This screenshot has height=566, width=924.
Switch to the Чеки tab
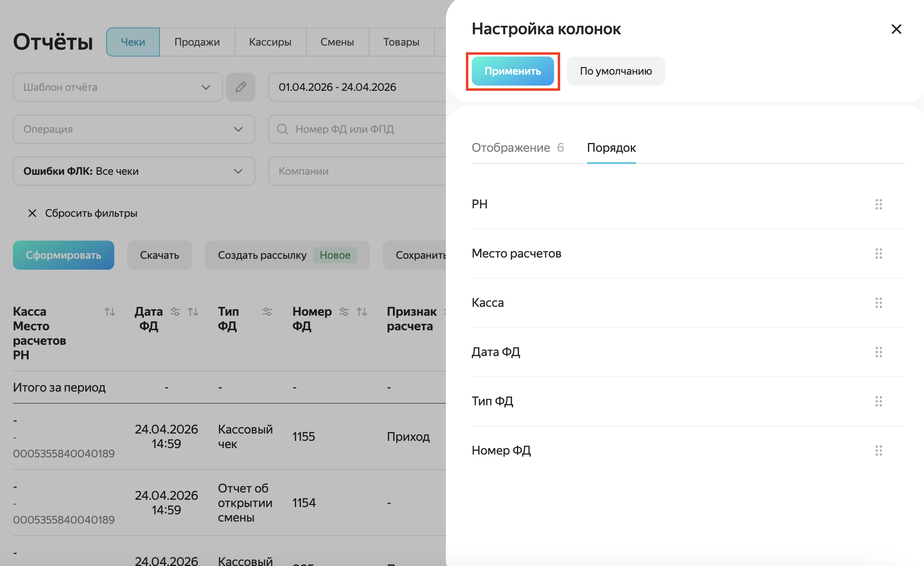coord(133,42)
